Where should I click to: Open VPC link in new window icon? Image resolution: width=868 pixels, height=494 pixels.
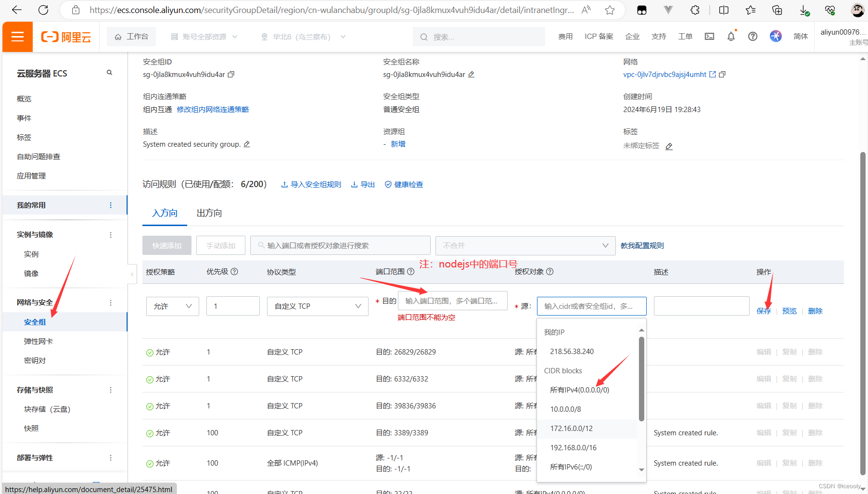pyautogui.click(x=713, y=75)
